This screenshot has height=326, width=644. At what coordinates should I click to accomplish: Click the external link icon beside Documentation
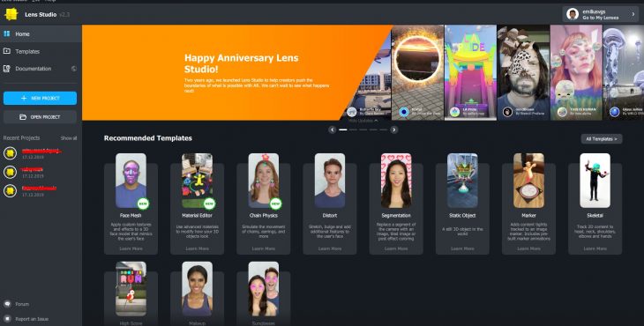point(74,69)
